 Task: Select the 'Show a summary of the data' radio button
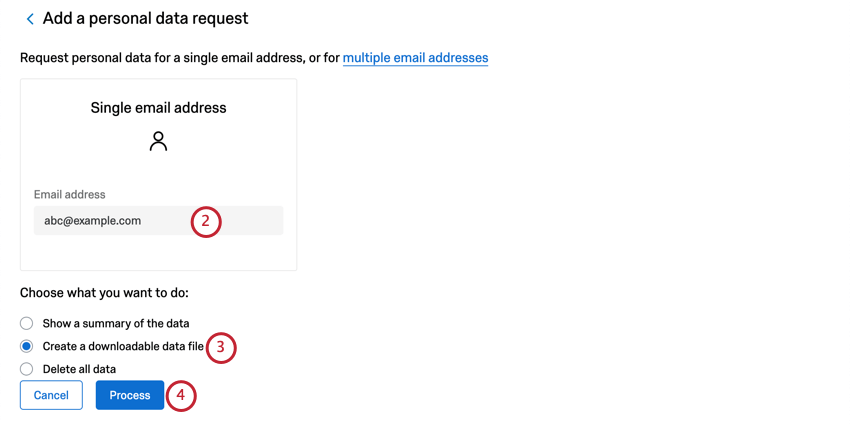pos(27,323)
